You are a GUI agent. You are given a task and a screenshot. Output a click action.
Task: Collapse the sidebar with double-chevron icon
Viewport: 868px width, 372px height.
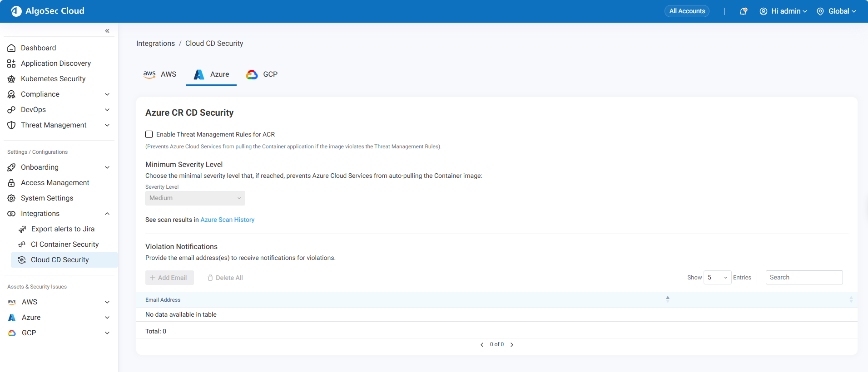tap(107, 31)
